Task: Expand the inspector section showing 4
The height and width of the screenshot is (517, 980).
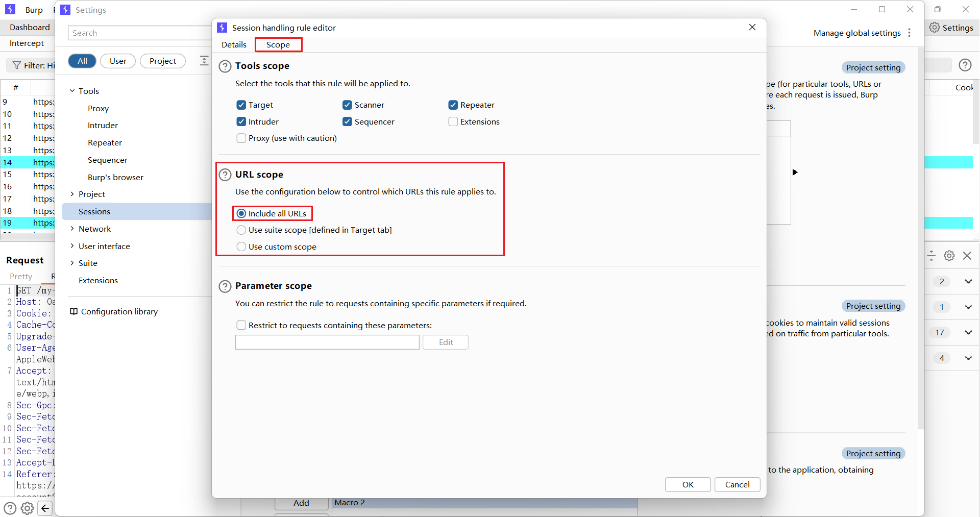Action: pyautogui.click(x=968, y=358)
